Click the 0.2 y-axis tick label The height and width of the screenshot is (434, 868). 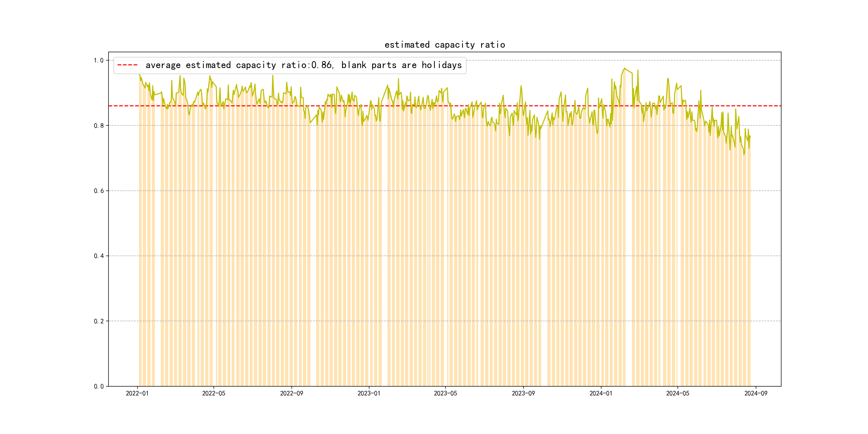pyautogui.click(x=98, y=321)
